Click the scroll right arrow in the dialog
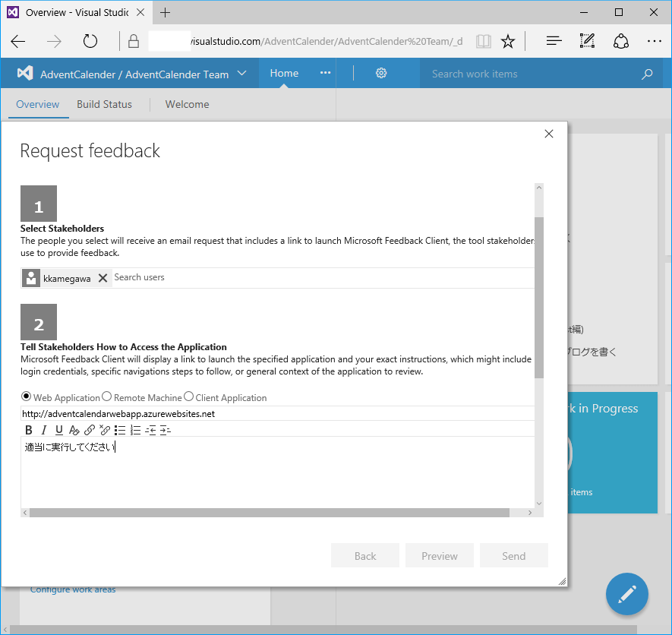 pyautogui.click(x=530, y=513)
